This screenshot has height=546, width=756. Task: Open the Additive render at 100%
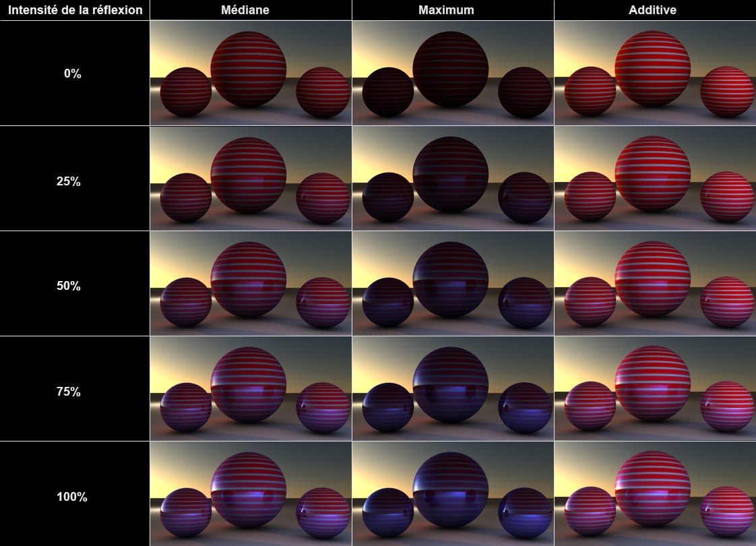point(655,493)
